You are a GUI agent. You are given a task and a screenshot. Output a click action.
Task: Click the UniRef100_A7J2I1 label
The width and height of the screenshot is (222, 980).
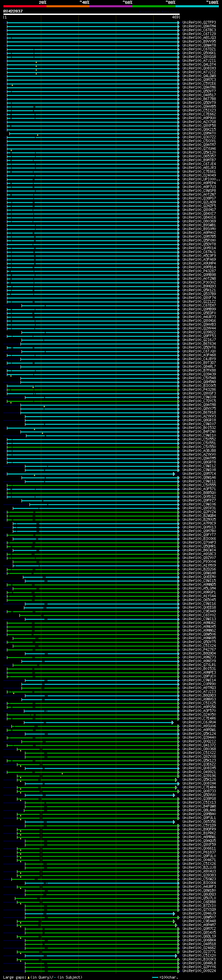click(199, 60)
